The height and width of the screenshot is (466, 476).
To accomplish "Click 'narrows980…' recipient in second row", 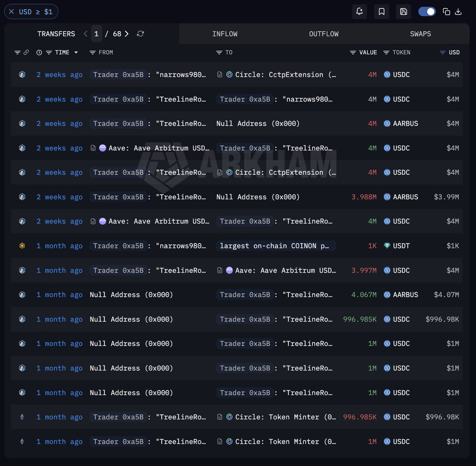I will (307, 99).
